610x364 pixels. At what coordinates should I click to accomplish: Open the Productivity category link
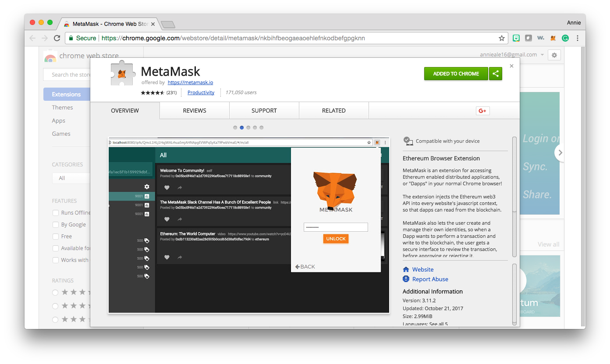point(201,92)
